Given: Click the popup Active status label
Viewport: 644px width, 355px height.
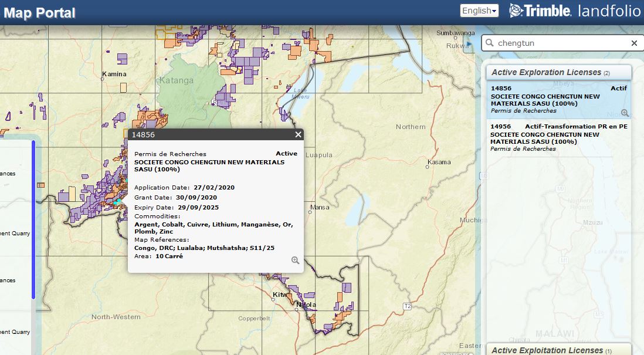Looking at the screenshot, I should [x=286, y=153].
